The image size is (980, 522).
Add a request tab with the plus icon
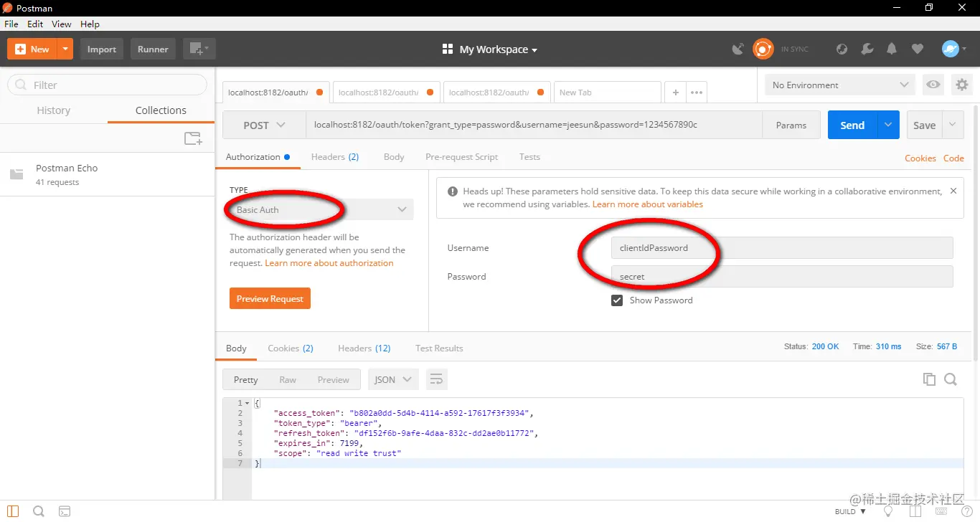[675, 92]
